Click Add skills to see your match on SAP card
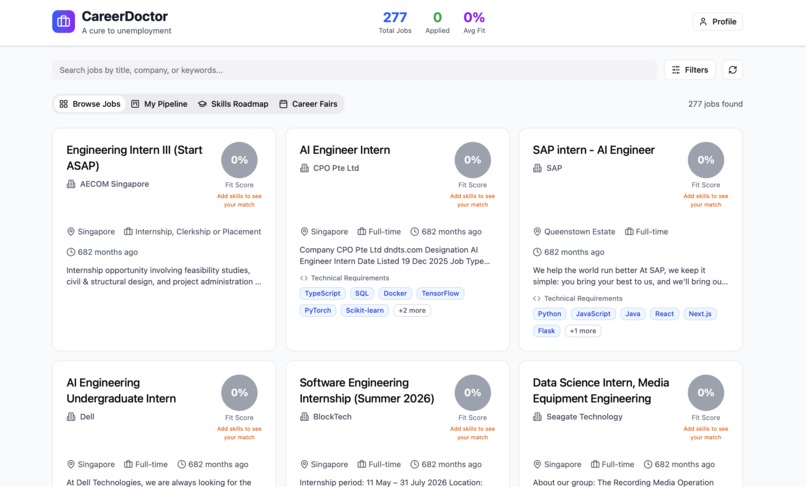Viewport: 806px width, 487px height. (706, 201)
